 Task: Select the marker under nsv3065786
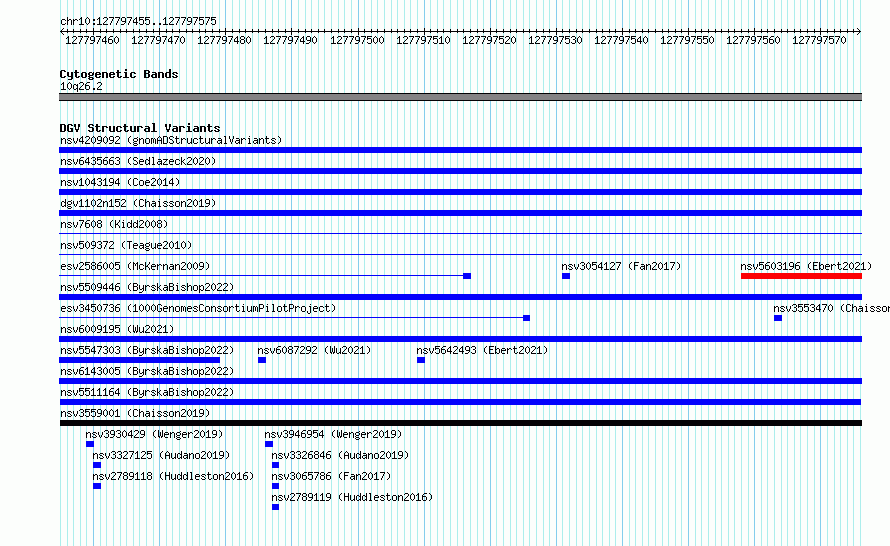tap(275, 486)
